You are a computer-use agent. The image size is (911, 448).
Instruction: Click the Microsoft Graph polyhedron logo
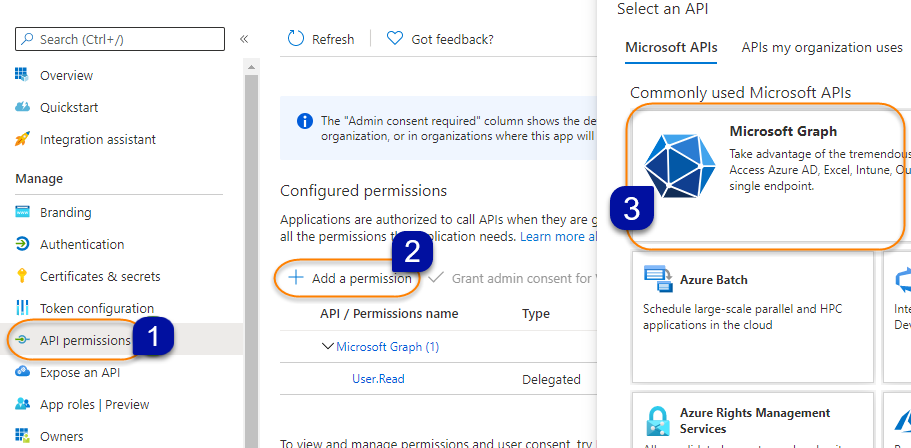(x=679, y=165)
